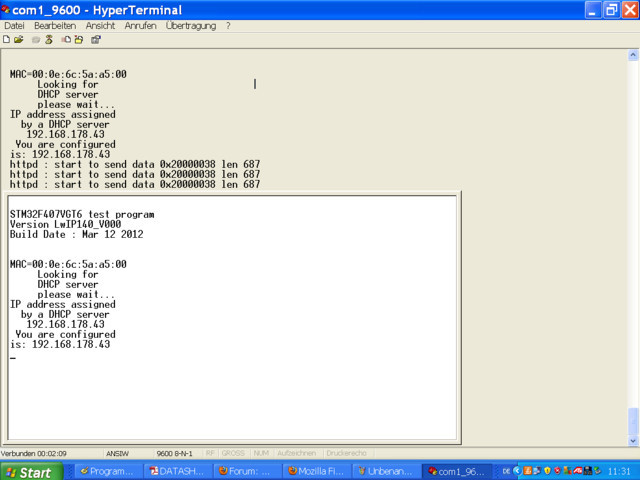Click the Aufzeichnen status bar indicator
The image size is (640, 480).
pos(297,453)
